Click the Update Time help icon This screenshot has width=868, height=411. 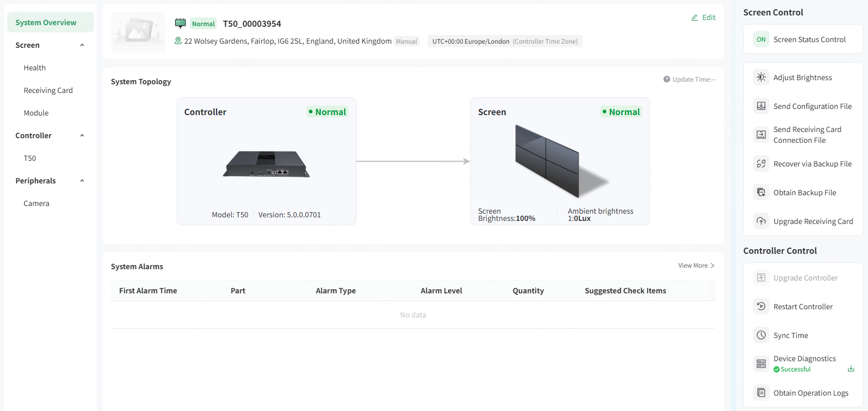(666, 79)
